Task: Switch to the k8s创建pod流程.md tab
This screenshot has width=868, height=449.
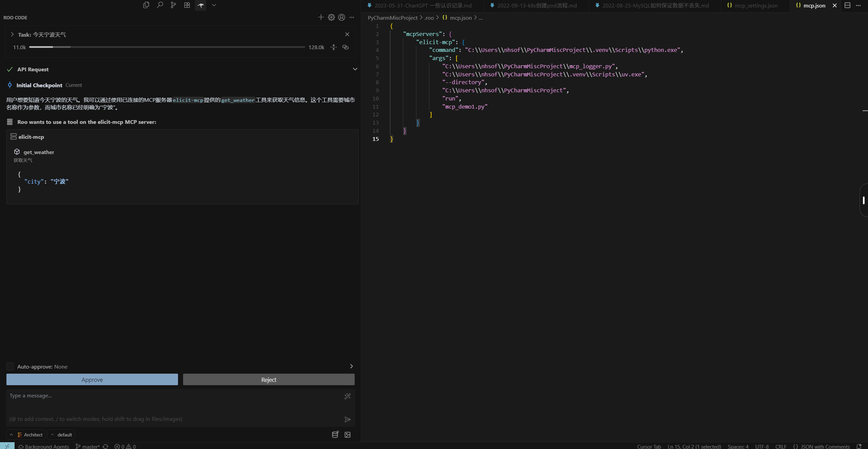Action: coord(536,5)
